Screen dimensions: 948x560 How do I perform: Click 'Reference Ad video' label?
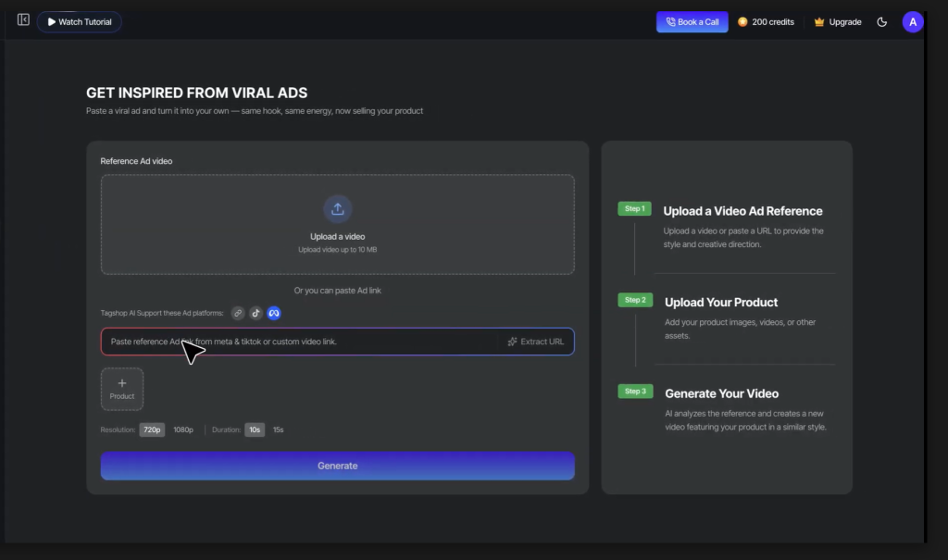[x=136, y=161]
